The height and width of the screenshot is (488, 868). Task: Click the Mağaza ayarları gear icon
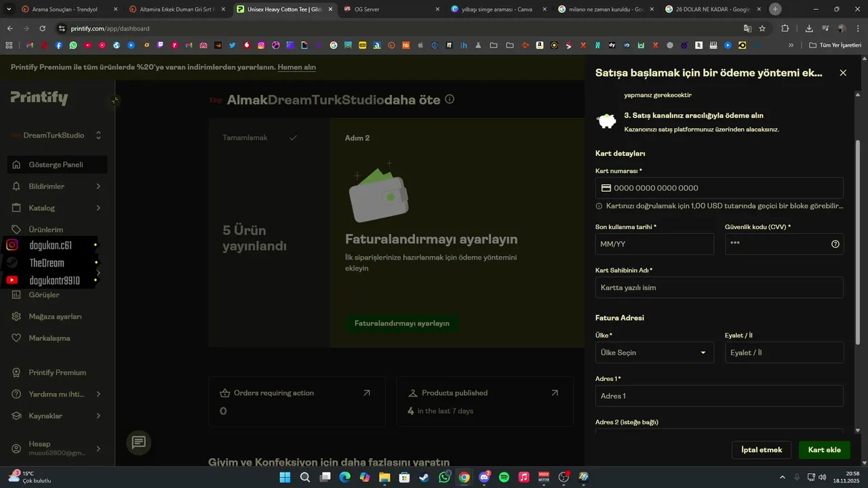16,317
